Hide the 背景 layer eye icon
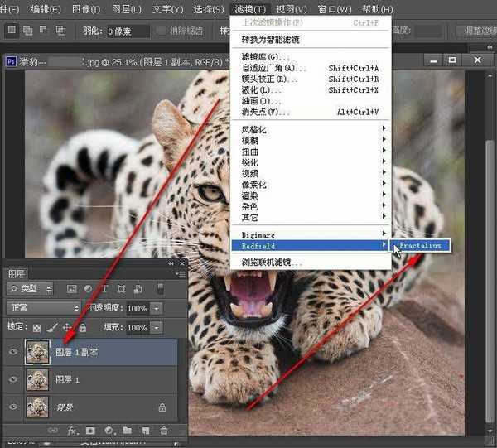 click(x=12, y=407)
